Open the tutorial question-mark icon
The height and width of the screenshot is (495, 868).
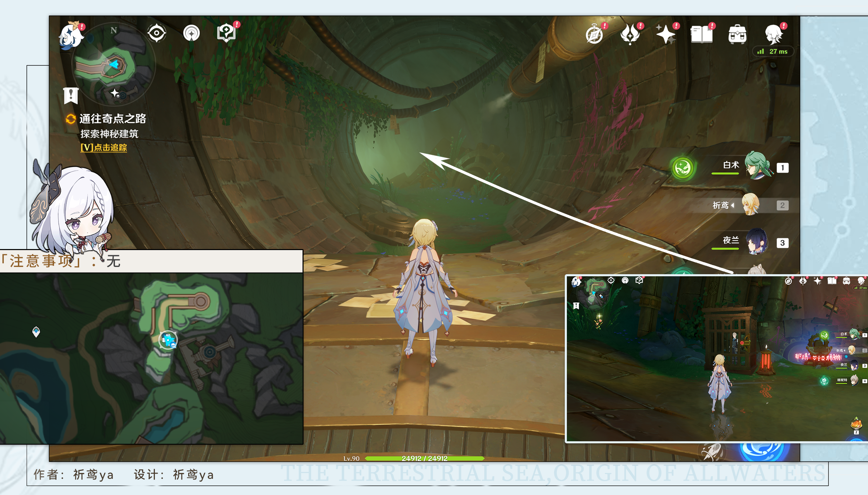pyautogui.click(x=226, y=33)
